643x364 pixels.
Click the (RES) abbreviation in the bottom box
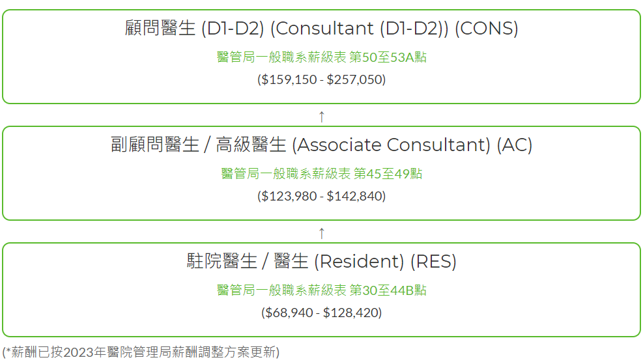[x=434, y=261]
